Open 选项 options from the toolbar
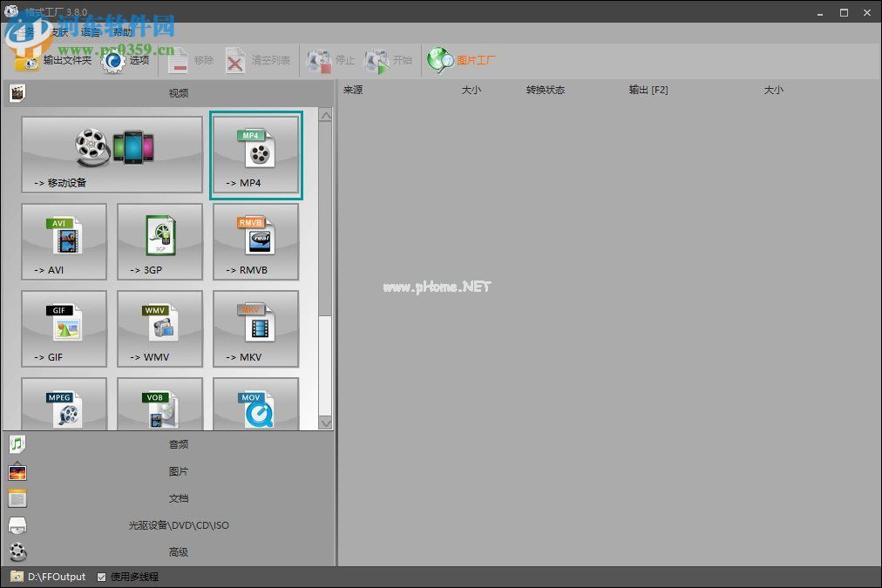Image resolution: width=882 pixels, height=588 pixels. pos(126,60)
